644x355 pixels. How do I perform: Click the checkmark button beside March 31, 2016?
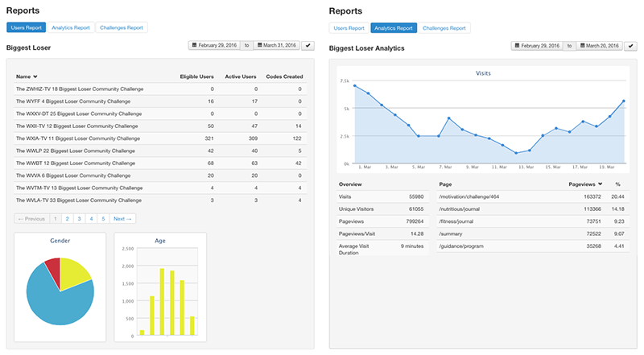tap(308, 46)
